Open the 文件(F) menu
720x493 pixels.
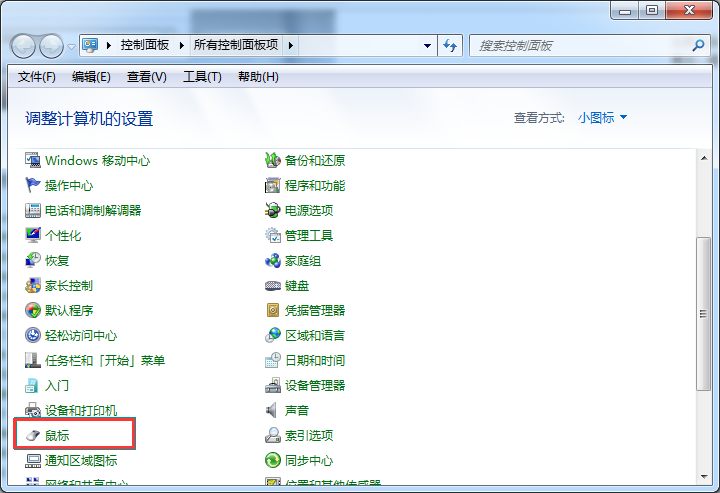(37, 77)
